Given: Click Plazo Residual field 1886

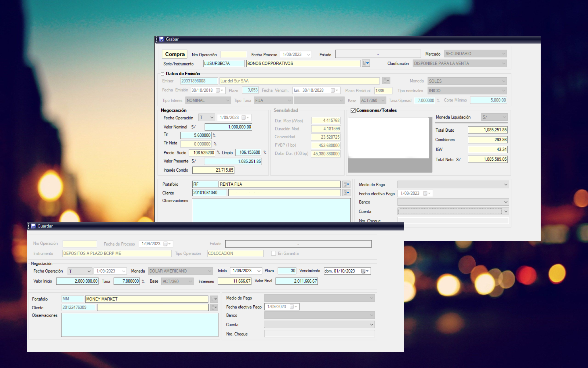Looking at the screenshot, I should tap(383, 91).
